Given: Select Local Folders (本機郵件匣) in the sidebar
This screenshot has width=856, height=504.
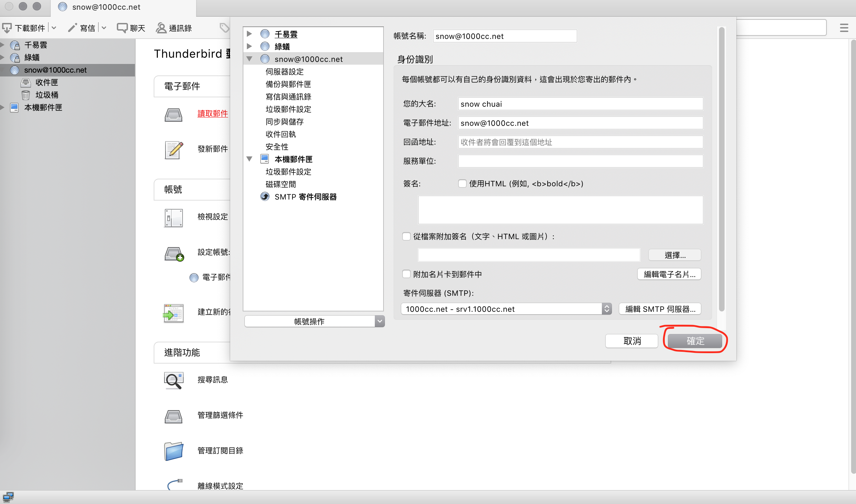Looking at the screenshot, I should (x=43, y=107).
